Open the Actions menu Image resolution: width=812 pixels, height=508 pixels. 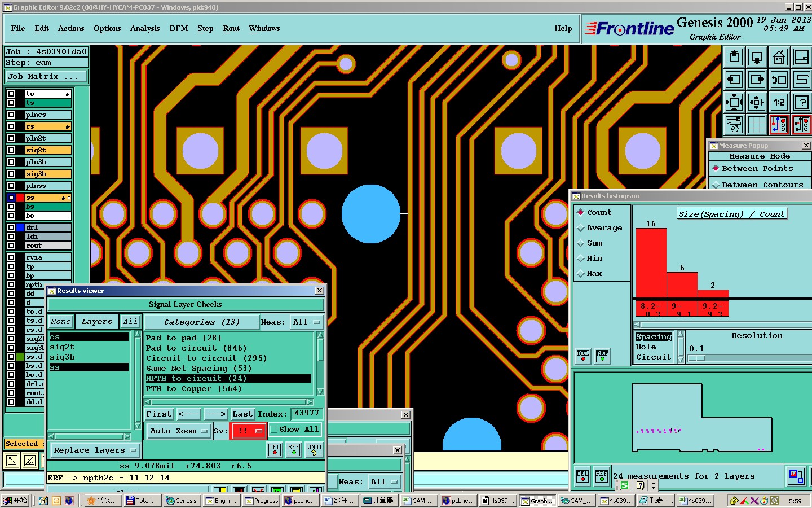click(x=71, y=28)
